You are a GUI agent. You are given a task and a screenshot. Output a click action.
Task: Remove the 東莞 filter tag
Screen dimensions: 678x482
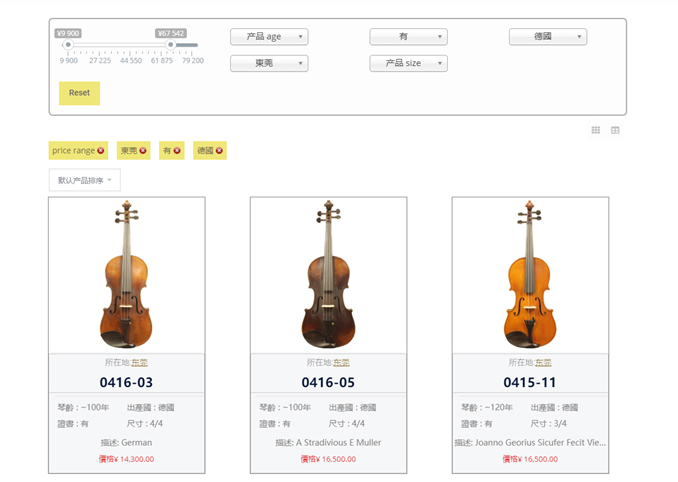143,151
